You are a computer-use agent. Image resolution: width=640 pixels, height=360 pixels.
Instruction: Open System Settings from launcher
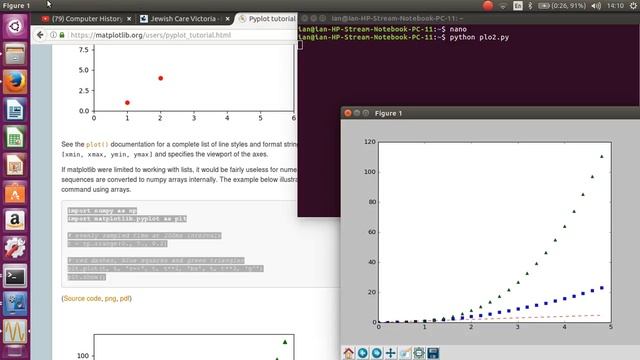15,248
